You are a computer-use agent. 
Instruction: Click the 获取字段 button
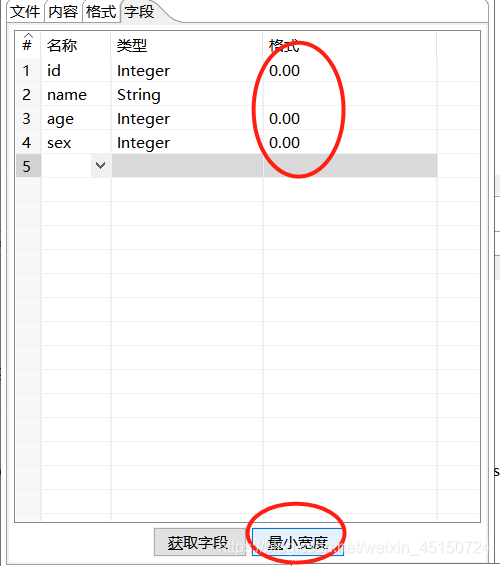click(199, 543)
